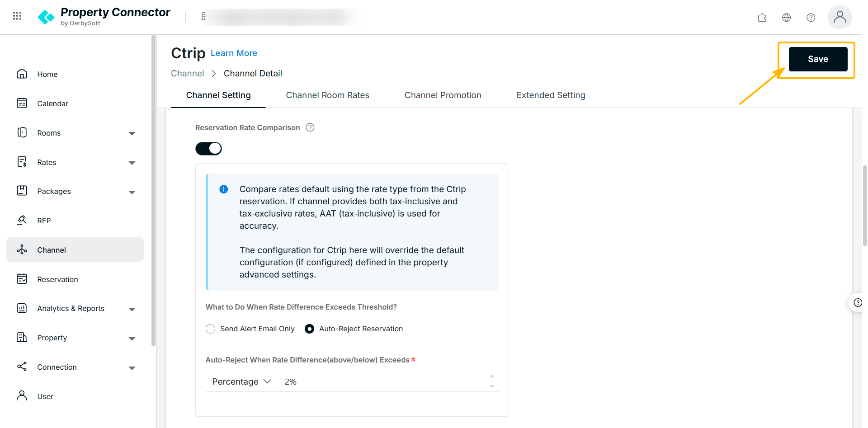The width and height of the screenshot is (868, 428).
Task: Click the 2% rate difference field
Action: tap(384, 382)
